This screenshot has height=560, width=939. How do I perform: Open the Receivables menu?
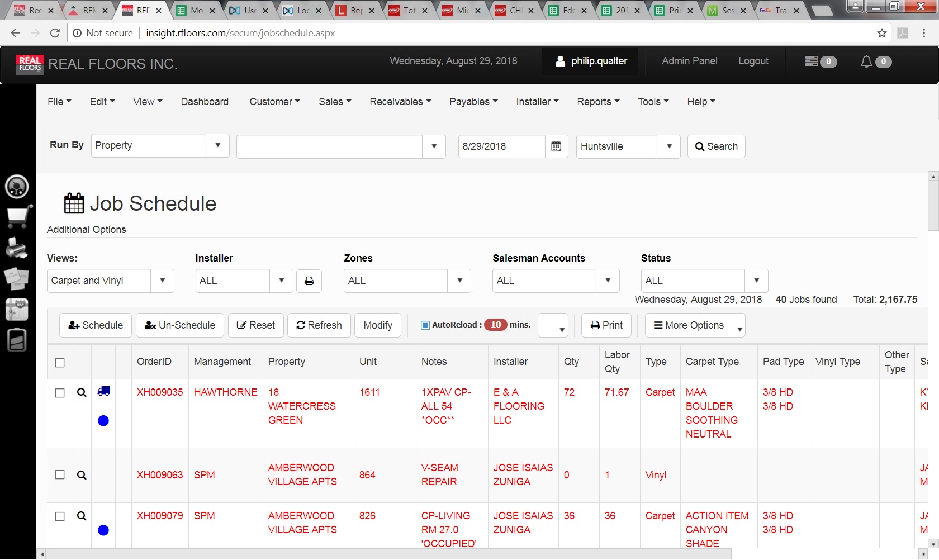(x=400, y=102)
